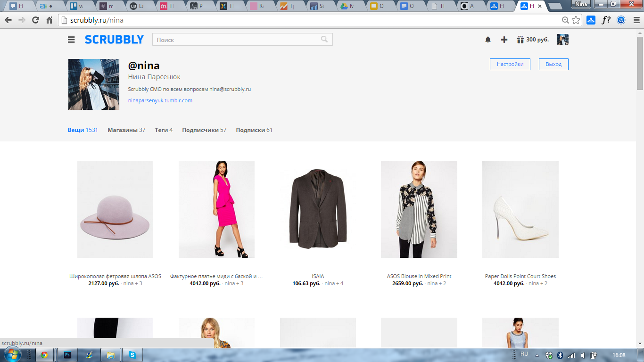Image resolution: width=644 pixels, height=362 pixels.
Task: Open Skype from the taskbar
Action: pyautogui.click(x=132, y=355)
